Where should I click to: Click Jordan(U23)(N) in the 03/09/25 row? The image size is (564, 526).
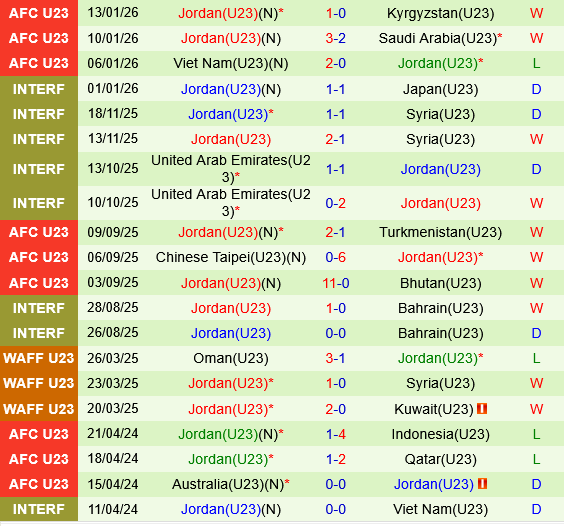[231, 283]
